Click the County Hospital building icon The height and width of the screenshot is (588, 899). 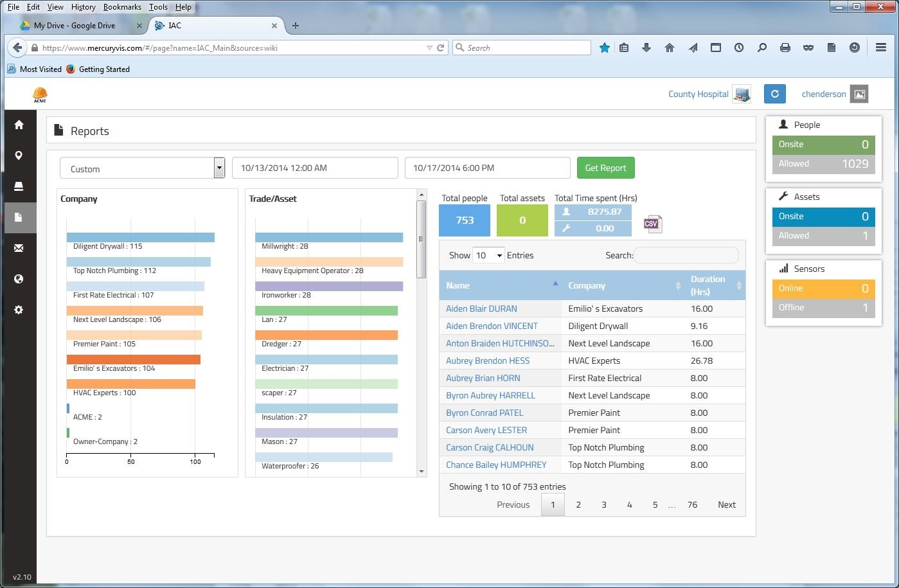[x=742, y=94]
